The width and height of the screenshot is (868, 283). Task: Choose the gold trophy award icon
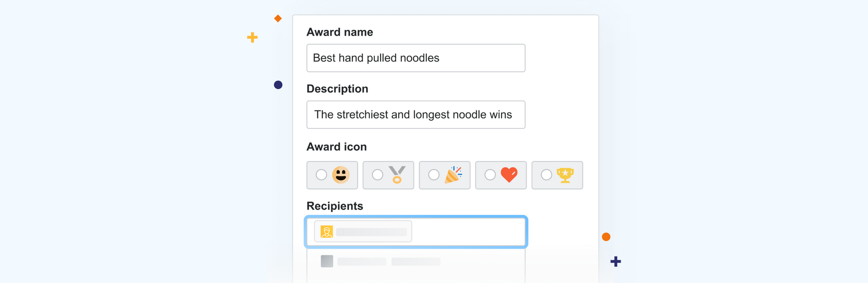coord(565,175)
